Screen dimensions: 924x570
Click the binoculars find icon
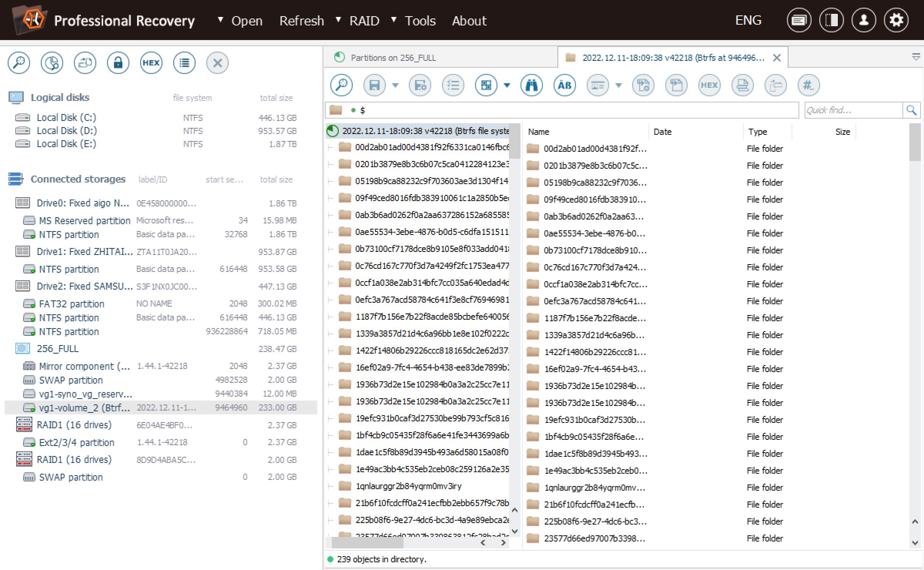tap(532, 85)
